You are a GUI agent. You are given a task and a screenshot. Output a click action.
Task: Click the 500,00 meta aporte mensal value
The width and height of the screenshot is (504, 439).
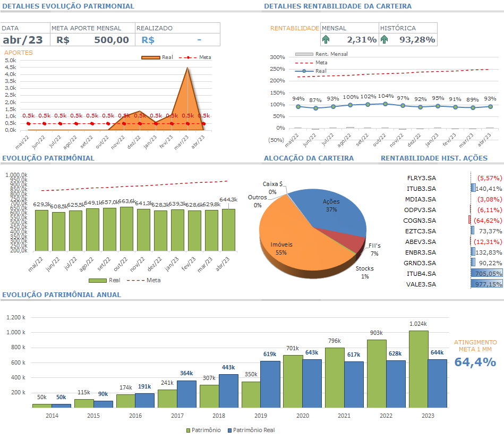[x=111, y=40]
